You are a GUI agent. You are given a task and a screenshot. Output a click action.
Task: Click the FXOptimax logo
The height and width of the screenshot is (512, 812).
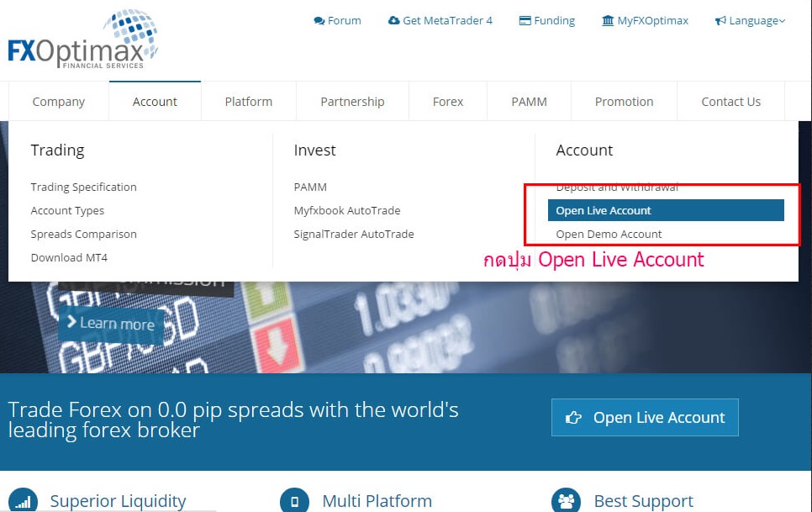click(83, 39)
